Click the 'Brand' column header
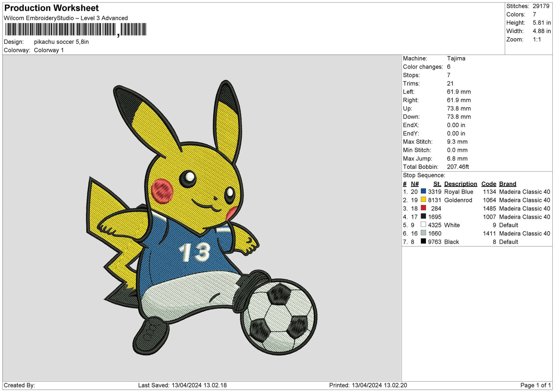This screenshot has width=555, height=392. click(507, 184)
